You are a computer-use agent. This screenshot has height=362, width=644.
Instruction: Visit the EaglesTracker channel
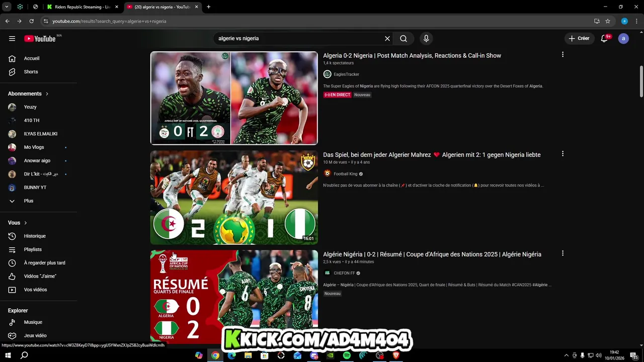pos(346,74)
